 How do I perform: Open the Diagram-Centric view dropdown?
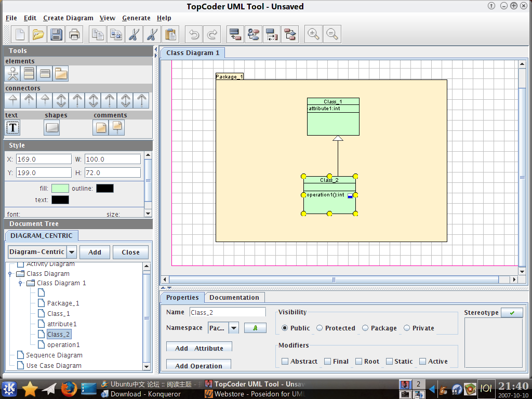click(72, 252)
